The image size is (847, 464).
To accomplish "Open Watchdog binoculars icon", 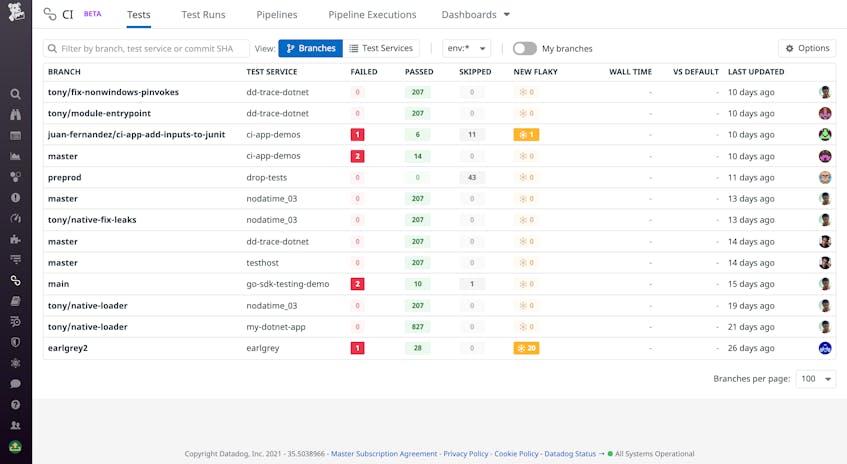I will pyautogui.click(x=16, y=115).
